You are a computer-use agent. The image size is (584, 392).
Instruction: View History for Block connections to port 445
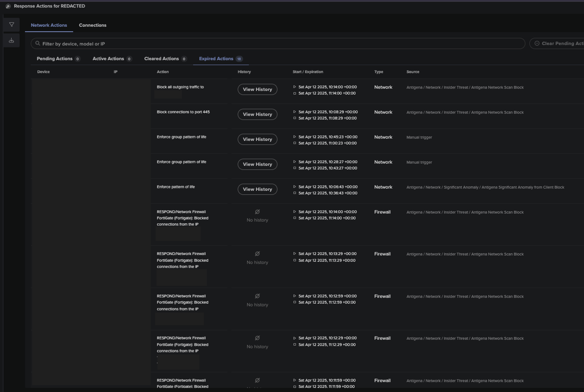(257, 114)
